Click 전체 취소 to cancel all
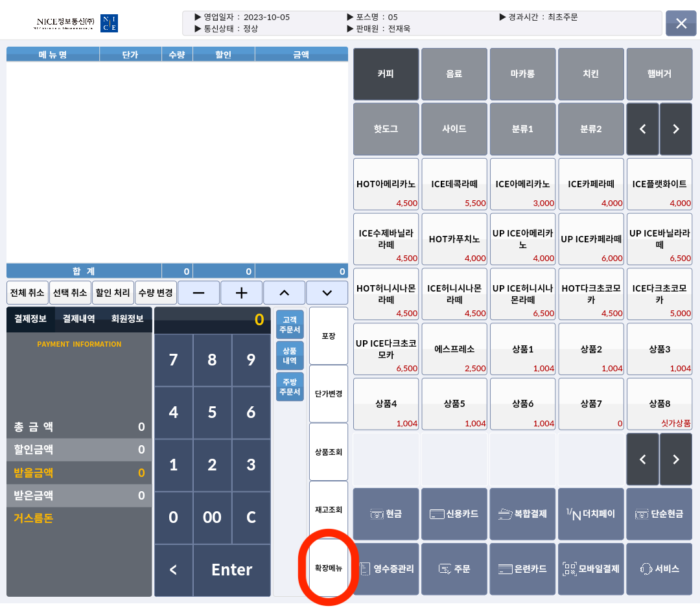 coord(27,293)
